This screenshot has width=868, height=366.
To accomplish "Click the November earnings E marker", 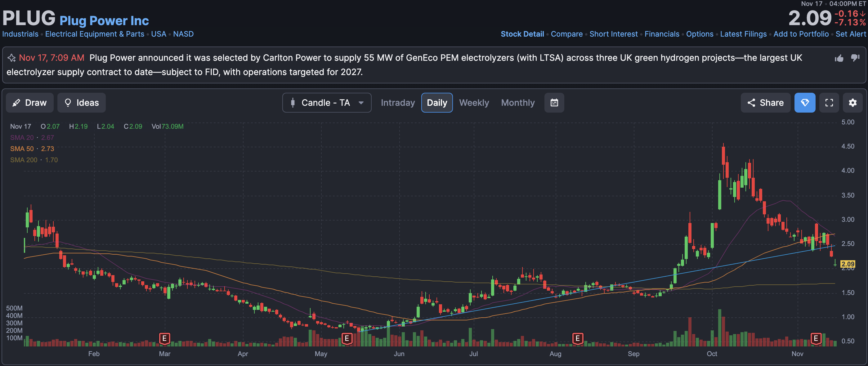I will (x=816, y=338).
